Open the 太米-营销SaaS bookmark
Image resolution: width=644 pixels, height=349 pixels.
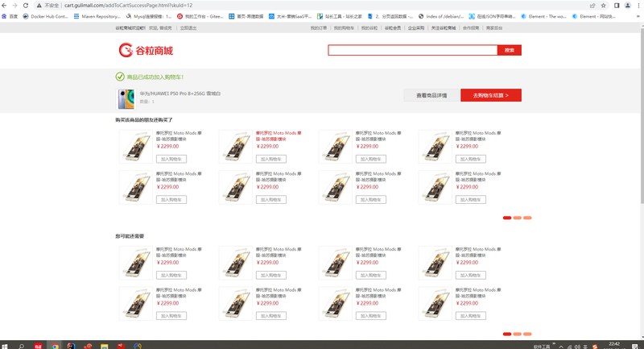290,16
